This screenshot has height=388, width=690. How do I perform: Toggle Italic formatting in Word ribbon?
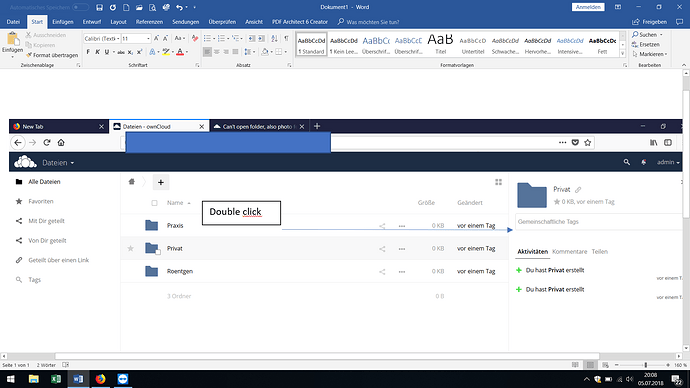[x=97, y=52]
